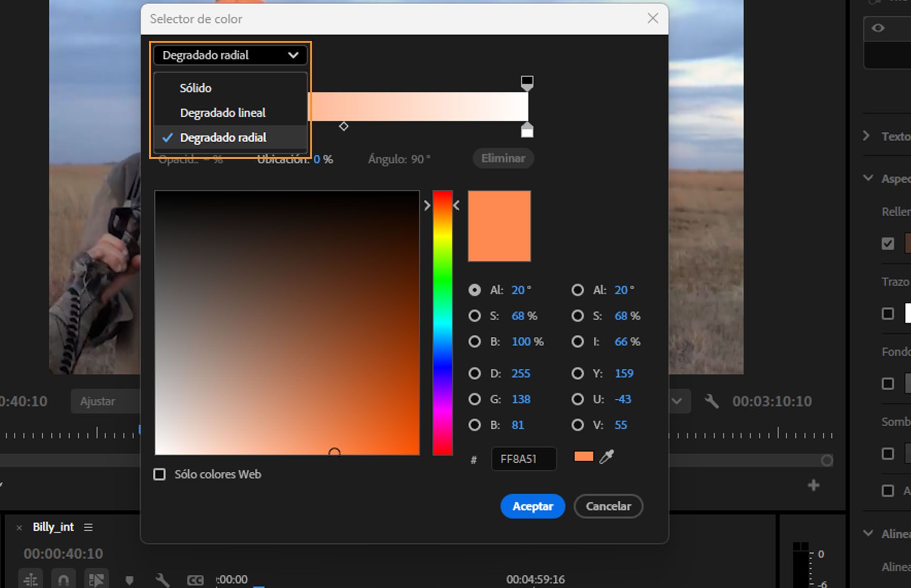This screenshot has height=588, width=911.
Task: Open program monitor wrench settings
Action: [711, 401]
